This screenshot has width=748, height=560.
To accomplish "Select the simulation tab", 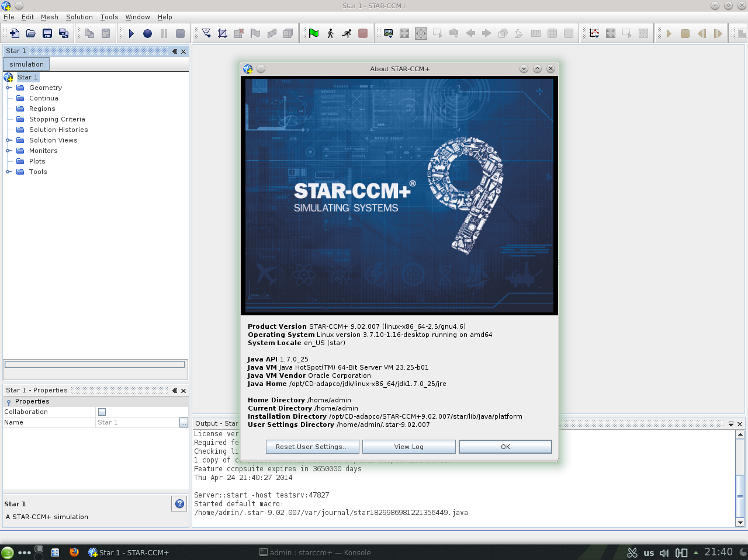I will pos(27,64).
